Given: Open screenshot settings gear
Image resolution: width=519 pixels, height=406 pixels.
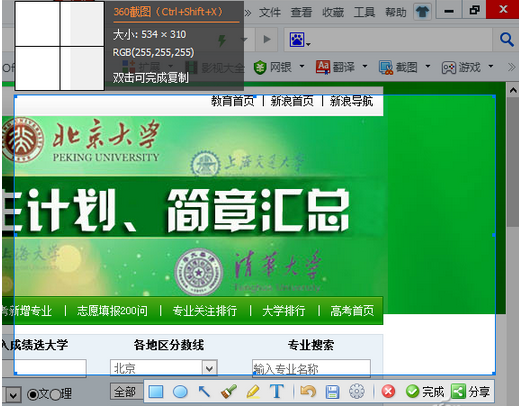Looking at the screenshot, I should [x=357, y=392].
